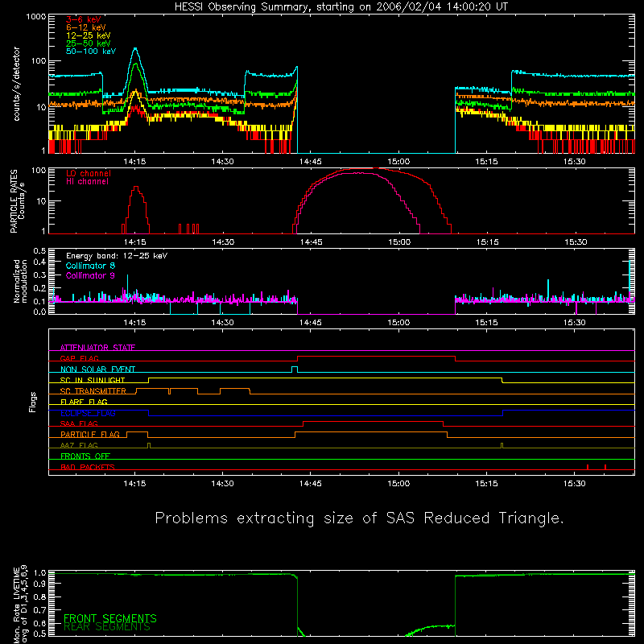Select the 6-12 keV legend label
This screenshot has height=644, width=644.
coord(86,27)
